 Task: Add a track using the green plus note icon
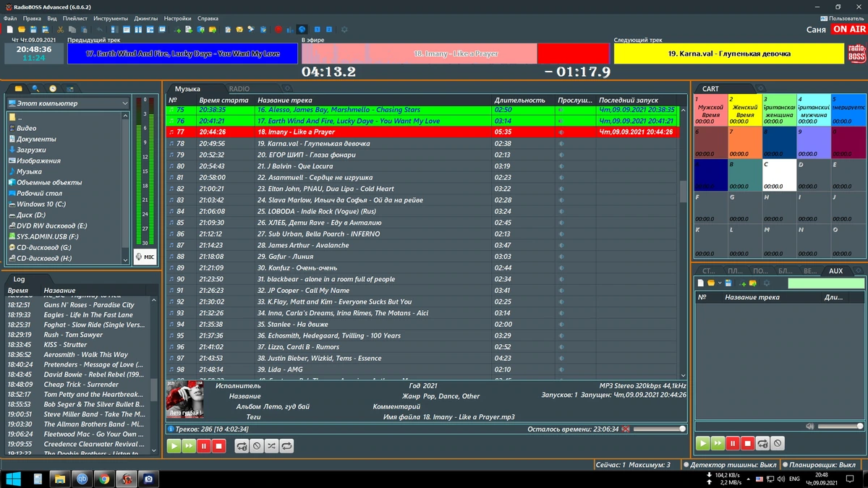point(178,30)
